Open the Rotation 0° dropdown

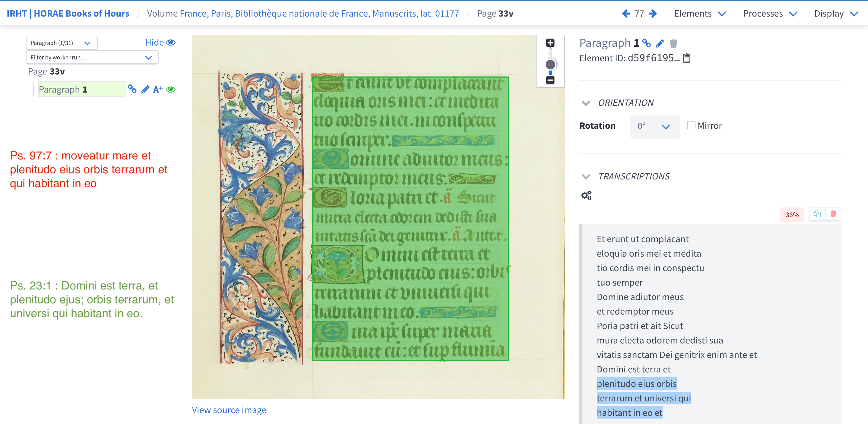coord(654,126)
